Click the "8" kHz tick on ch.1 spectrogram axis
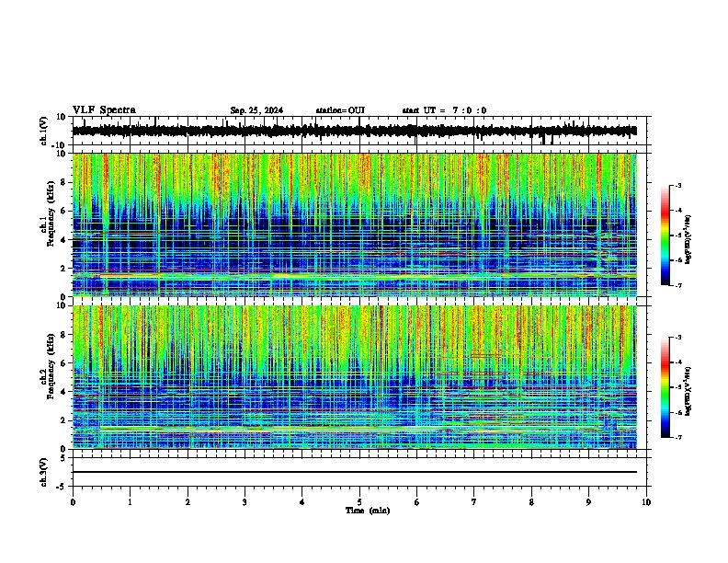The image size is (728, 563). [x=64, y=182]
